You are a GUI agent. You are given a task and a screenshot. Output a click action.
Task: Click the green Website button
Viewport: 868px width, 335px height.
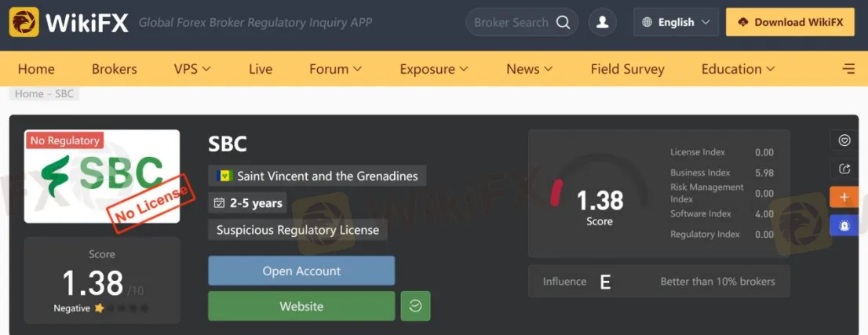(x=301, y=306)
